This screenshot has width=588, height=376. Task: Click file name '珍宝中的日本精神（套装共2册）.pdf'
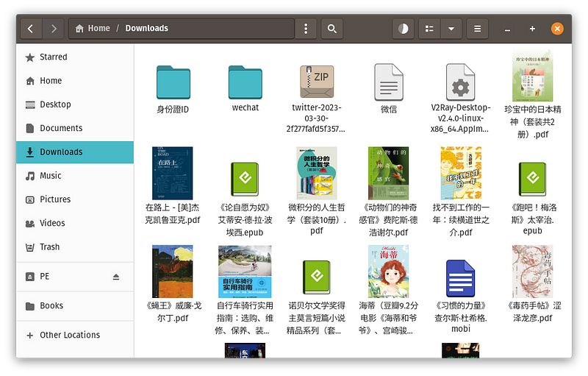533,122
